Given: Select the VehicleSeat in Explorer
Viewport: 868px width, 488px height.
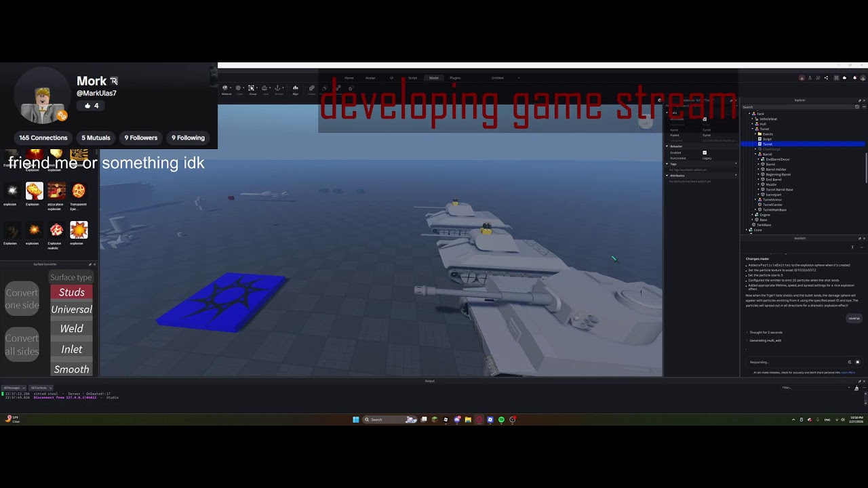Looking at the screenshot, I should tap(768, 119).
